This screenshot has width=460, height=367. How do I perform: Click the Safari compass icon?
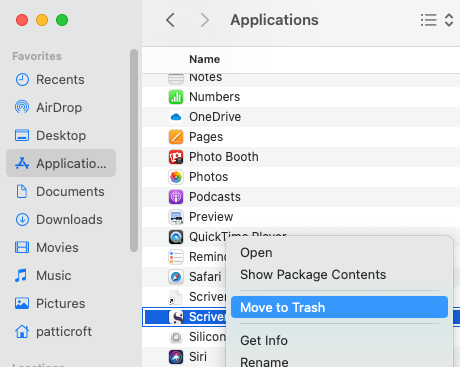[176, 277]
